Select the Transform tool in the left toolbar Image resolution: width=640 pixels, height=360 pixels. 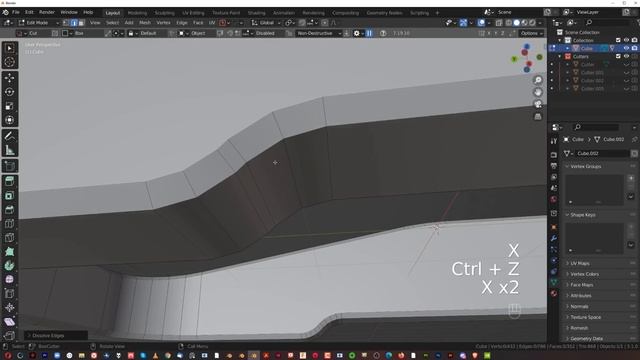[x=9, y=120]
